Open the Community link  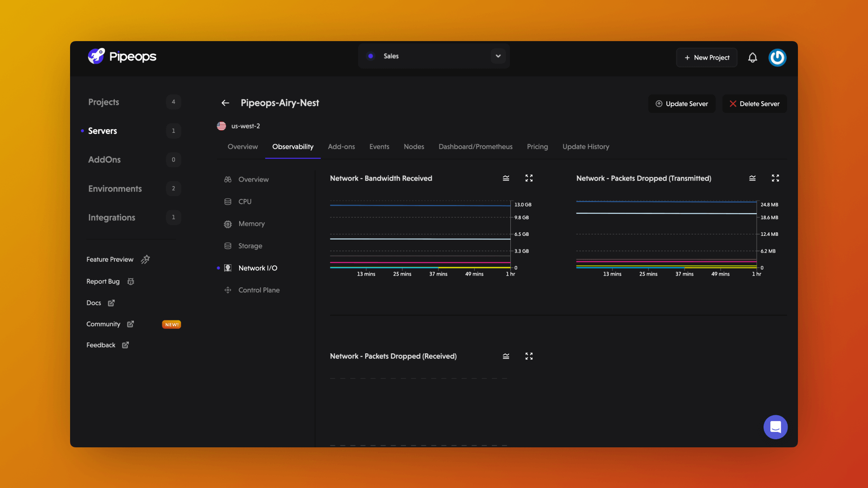tap(103, 324)
